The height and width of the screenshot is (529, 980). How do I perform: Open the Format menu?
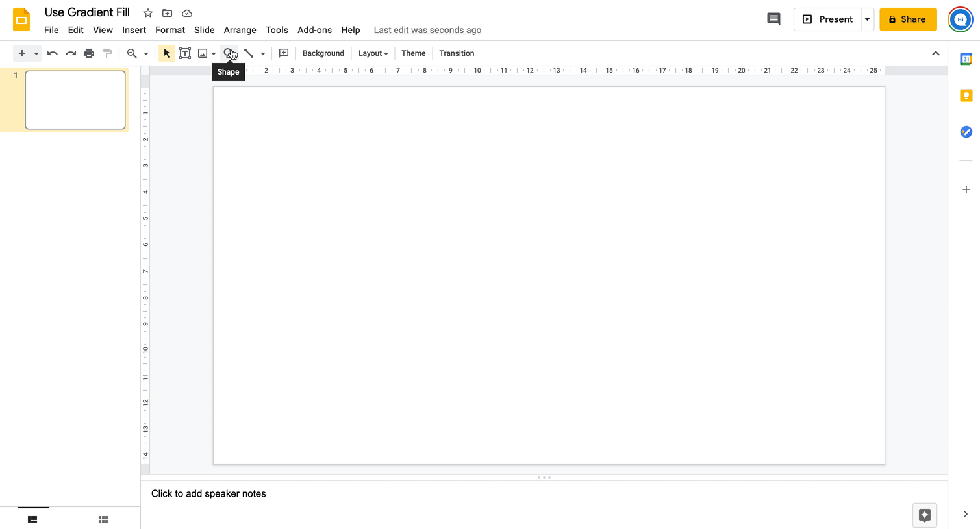(x=170, y=30)
